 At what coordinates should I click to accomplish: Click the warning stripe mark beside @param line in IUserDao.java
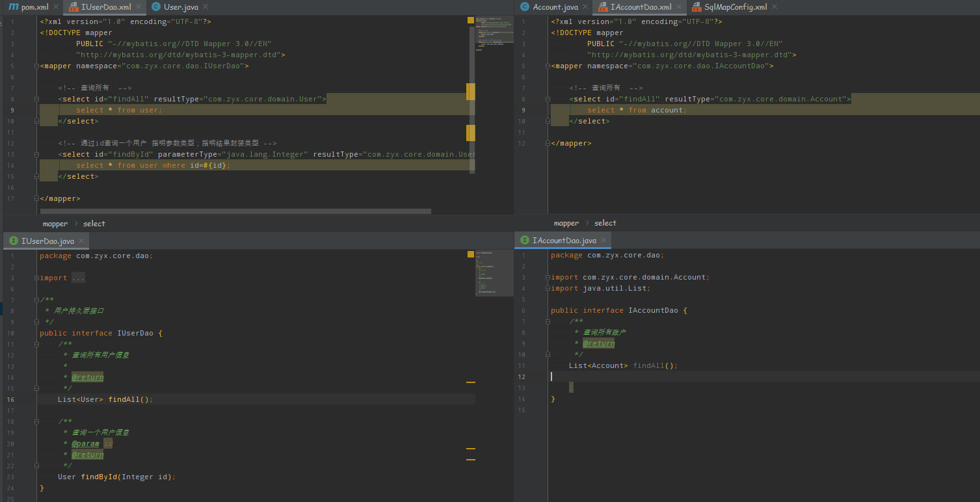pyautogui.click(x=471, y=449)
